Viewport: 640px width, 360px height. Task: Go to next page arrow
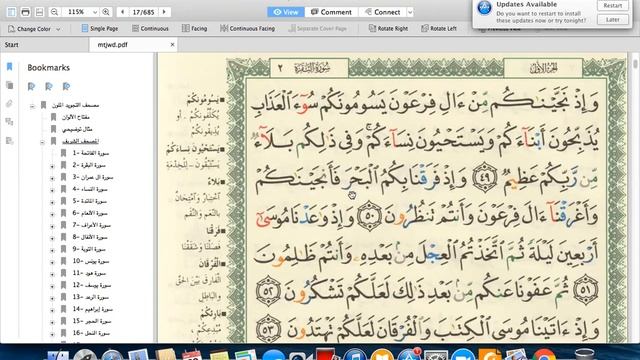tap(164, 12)
